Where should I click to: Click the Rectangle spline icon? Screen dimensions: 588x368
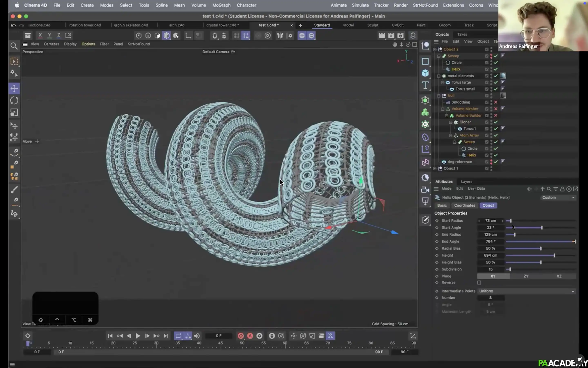425,61
